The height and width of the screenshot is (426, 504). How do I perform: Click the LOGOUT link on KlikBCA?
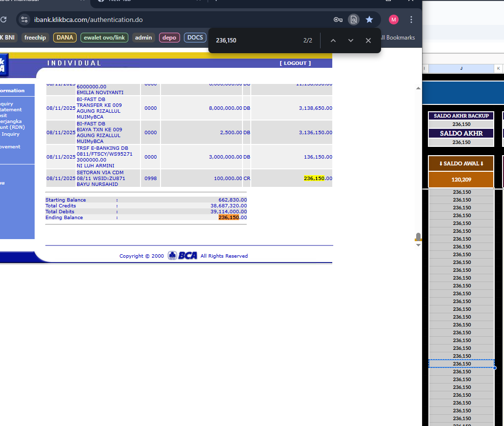click(x=295, y=63)
